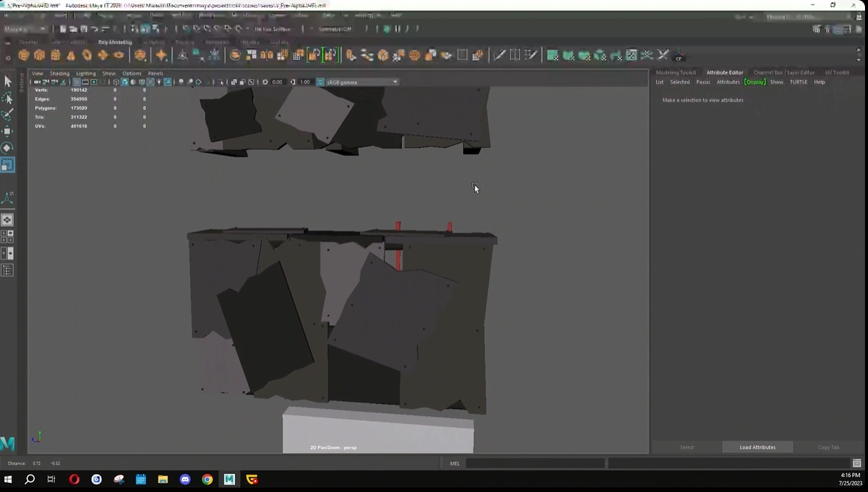The image size is (868, 492).
Task: Activate the Rotate tool in the toolbox
Action: tap(7, 148)
